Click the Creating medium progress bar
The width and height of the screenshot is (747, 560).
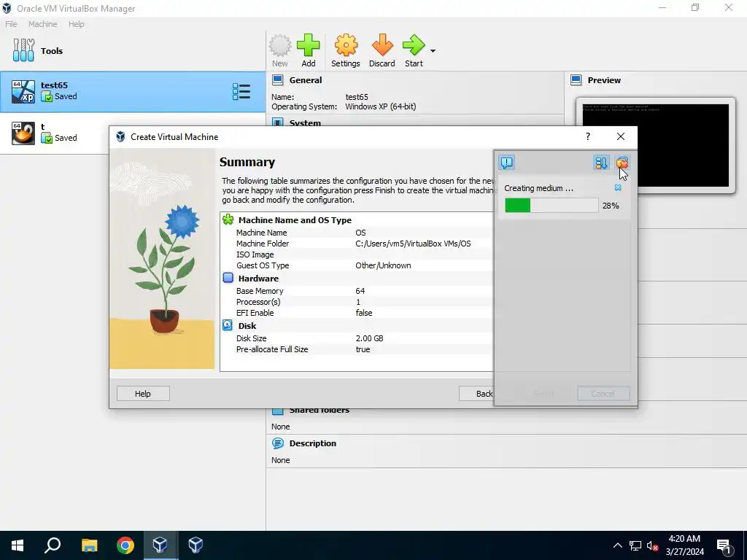[551, 206]
